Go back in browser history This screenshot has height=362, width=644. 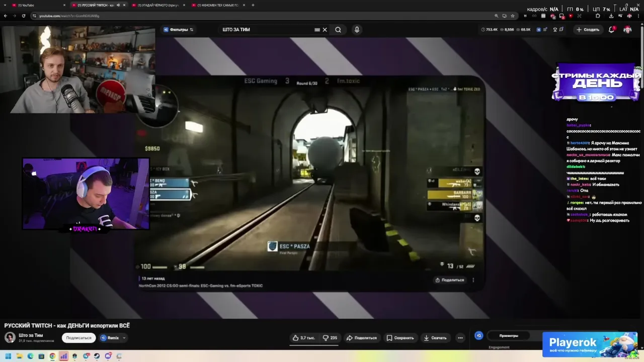6,16
